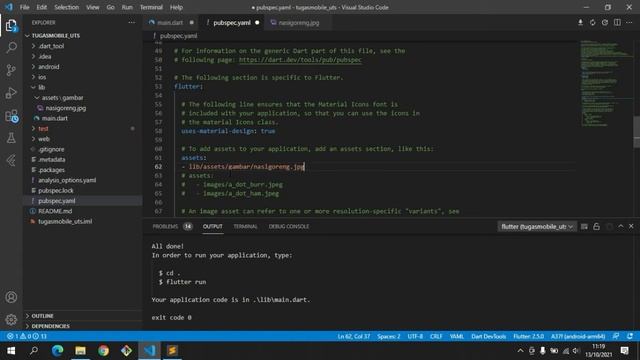Select device A37f (android-arm64) in status bar
The width and height of the screenshot is (640, 360).
click(578, 336)
